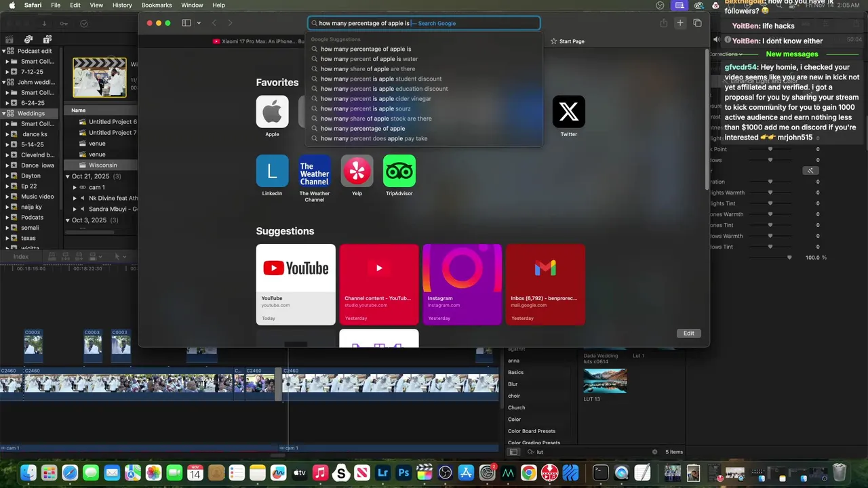Go back in Safari
Viewport: 868px width, 488px height.
click(214, 23)
